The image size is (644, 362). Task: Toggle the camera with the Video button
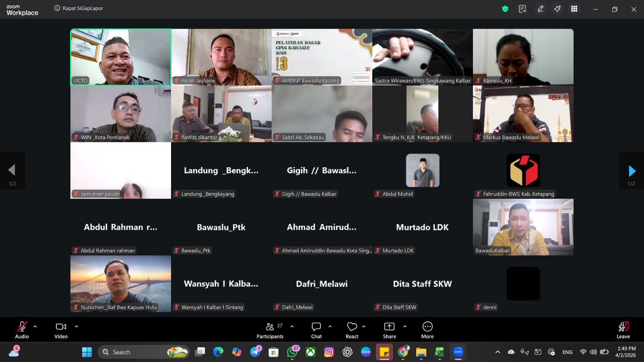pos(61,330)
